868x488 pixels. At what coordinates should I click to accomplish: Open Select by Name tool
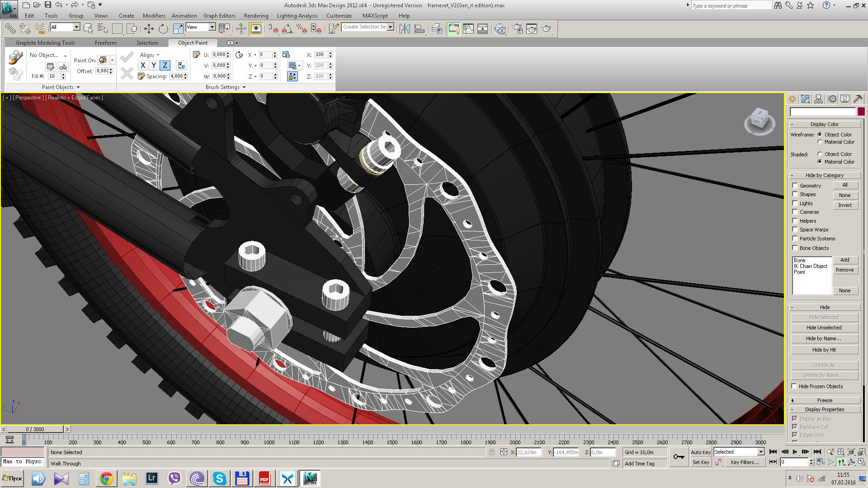pos(103,29)
